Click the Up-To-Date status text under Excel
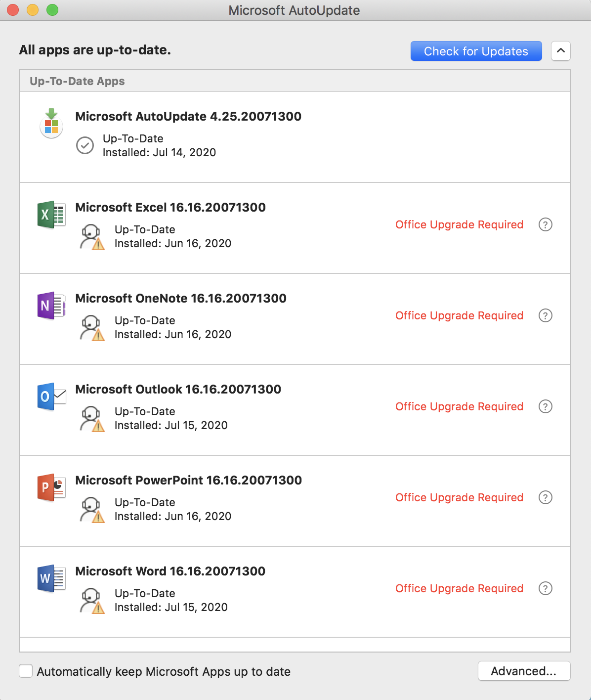This screenshot has height=700, width=591. click(x=145, y=229)
